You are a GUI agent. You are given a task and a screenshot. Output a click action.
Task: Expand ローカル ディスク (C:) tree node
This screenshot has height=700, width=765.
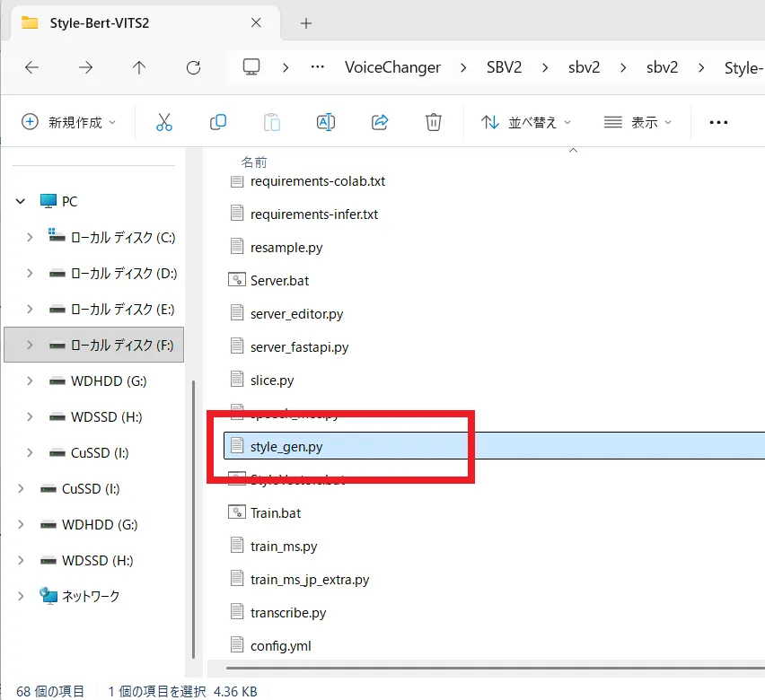click(x=30, y=238)
